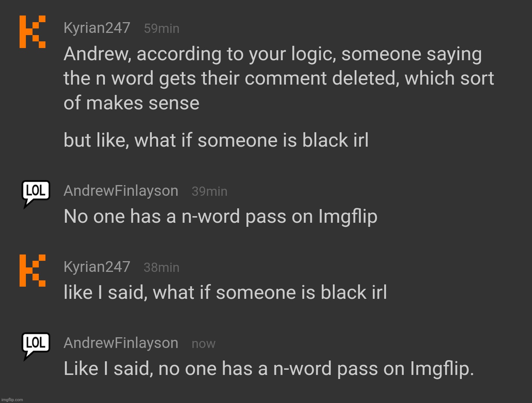Click the comment "like I said, what if someone is black irl"
This screenshot has width=532, height=403.
pos(225,293)
